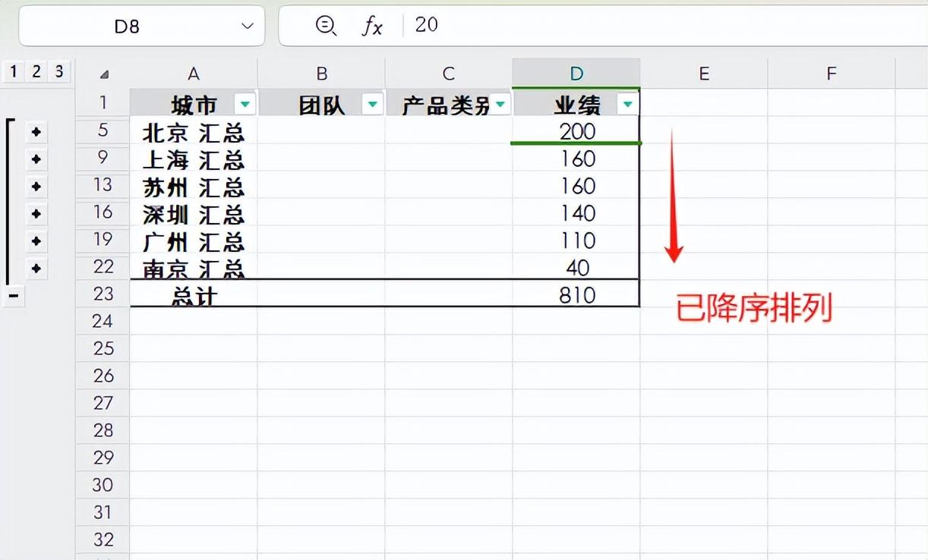Expand the 深圳 汇总 group on row 16
The height and width of the screenshot is (560, 928).
tap(36, 214)
